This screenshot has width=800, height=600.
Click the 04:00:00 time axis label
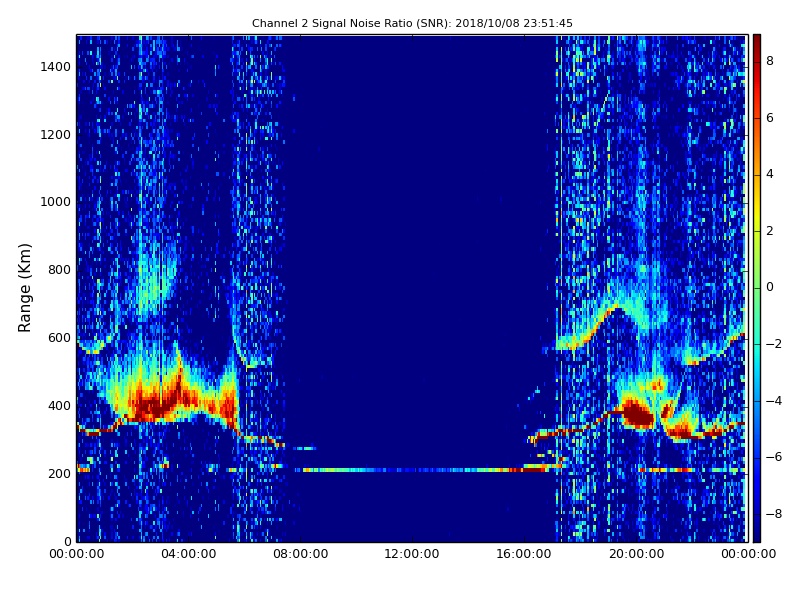click(x=189, y=554)
